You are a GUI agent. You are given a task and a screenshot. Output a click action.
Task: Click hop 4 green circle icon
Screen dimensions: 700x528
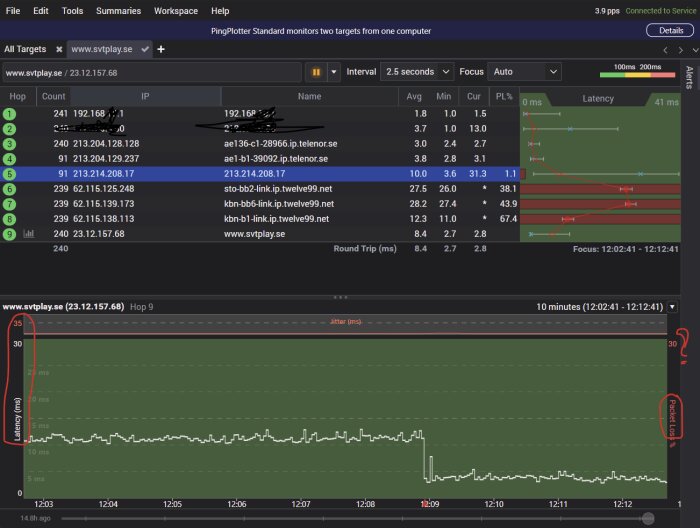(x=9, y=159)
